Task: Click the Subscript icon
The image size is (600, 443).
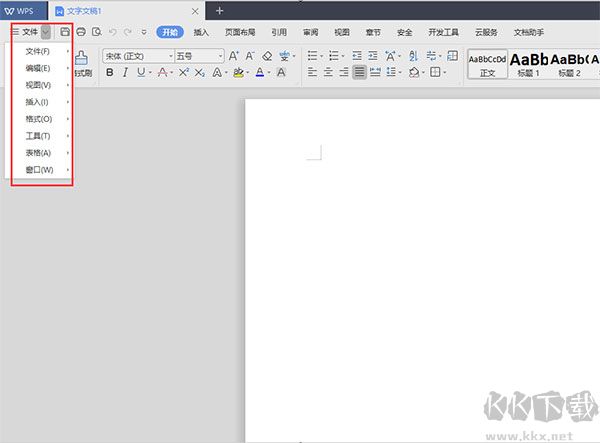Action: tap(201, 73)
